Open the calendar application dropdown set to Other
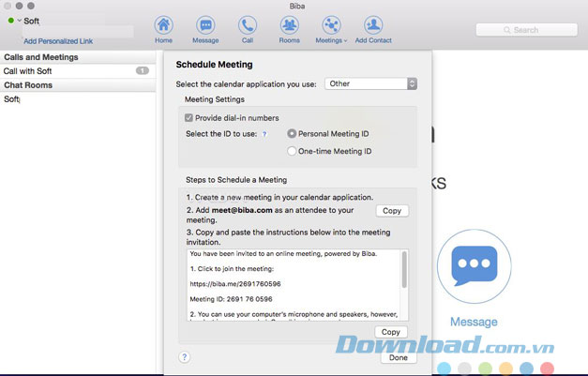588x376 pixels. 370,83
